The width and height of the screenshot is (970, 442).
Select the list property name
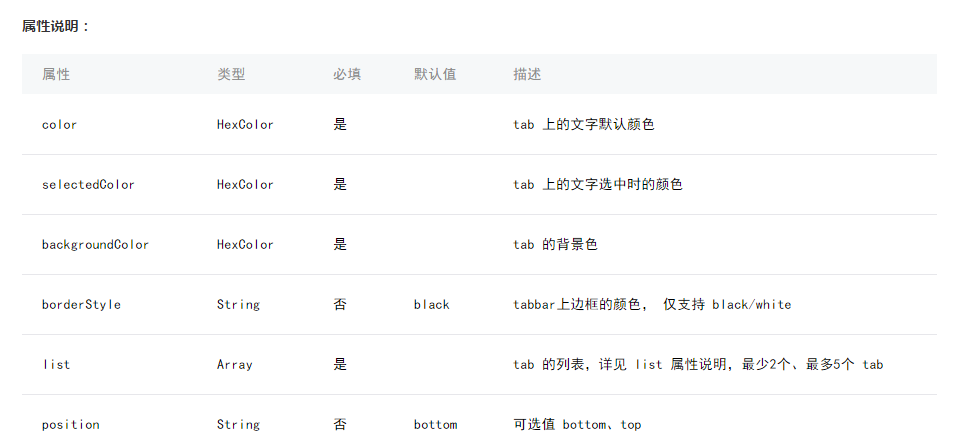(56, 365)
